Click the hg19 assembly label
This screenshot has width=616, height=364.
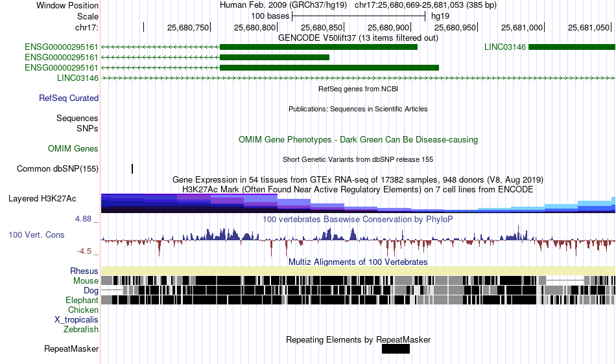pyautogui.click(x=440, y=16)
